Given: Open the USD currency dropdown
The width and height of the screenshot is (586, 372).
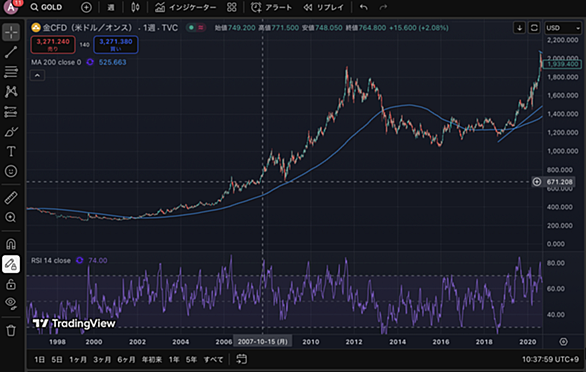Looking at the screenshot, I should pos(562,28).
